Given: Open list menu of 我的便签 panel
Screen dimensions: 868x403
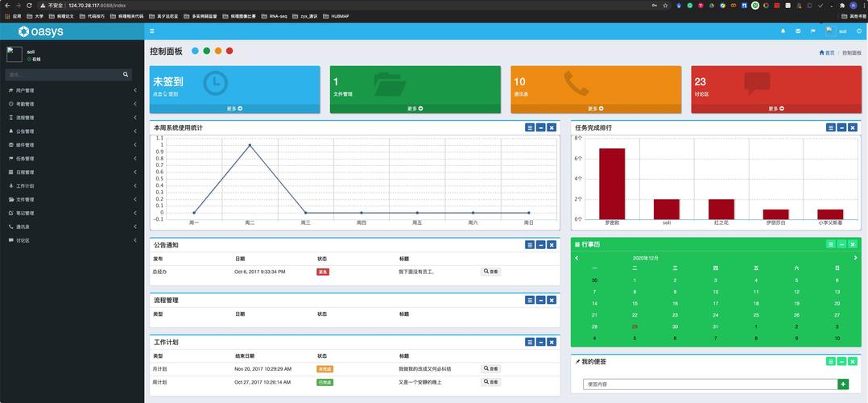Looking at the screenshot, I should tap(831, 361).
